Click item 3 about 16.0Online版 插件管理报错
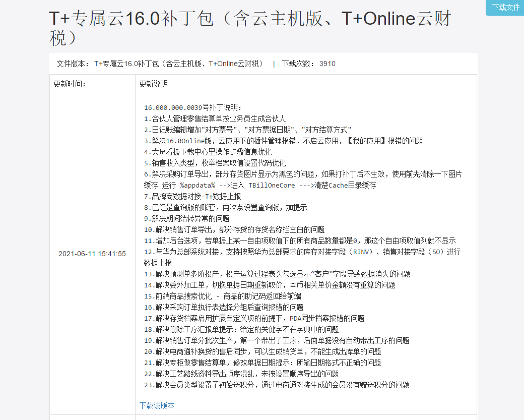The image size is (524, 420). (283, 141)
